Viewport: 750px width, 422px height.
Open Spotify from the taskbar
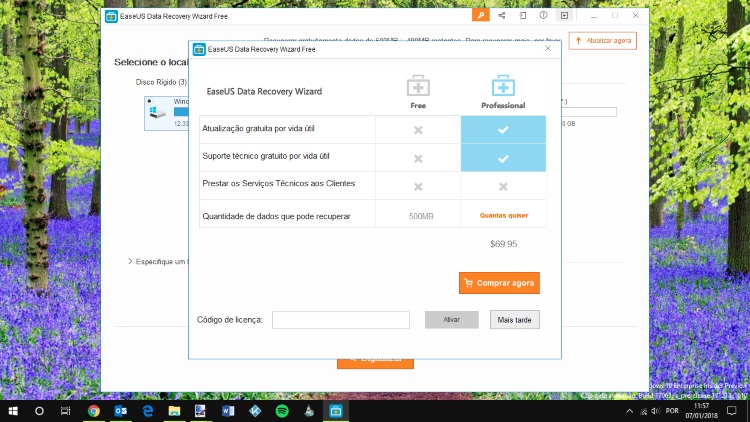pyautogui.click(x=282, y=411)
